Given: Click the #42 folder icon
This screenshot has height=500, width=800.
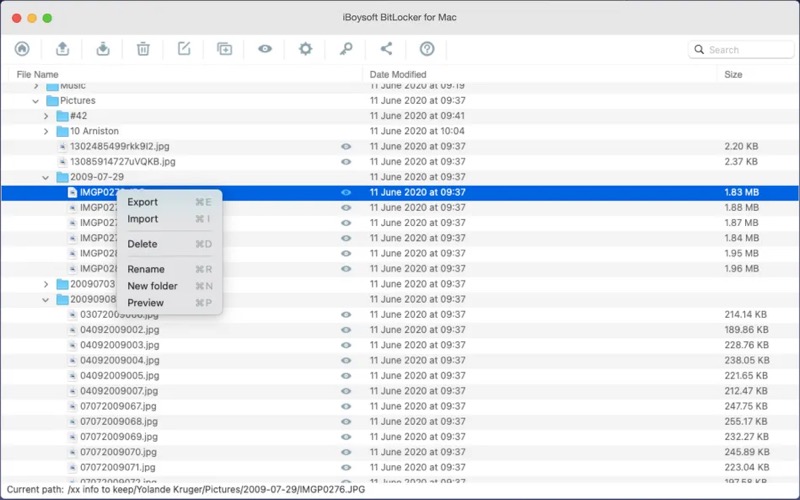Looking at the screenshot, I should coord(62,116).
